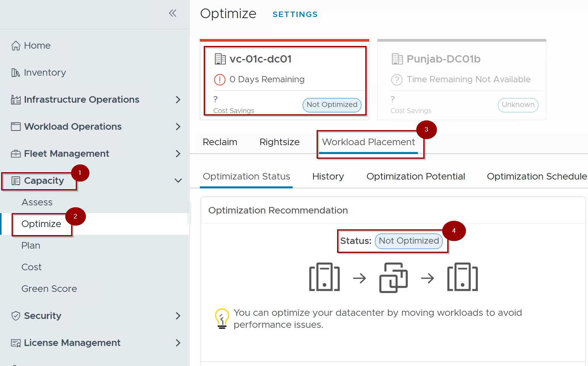588x366 pixels.
Task: Click the Security shield icon
Action: coord(15,316)
